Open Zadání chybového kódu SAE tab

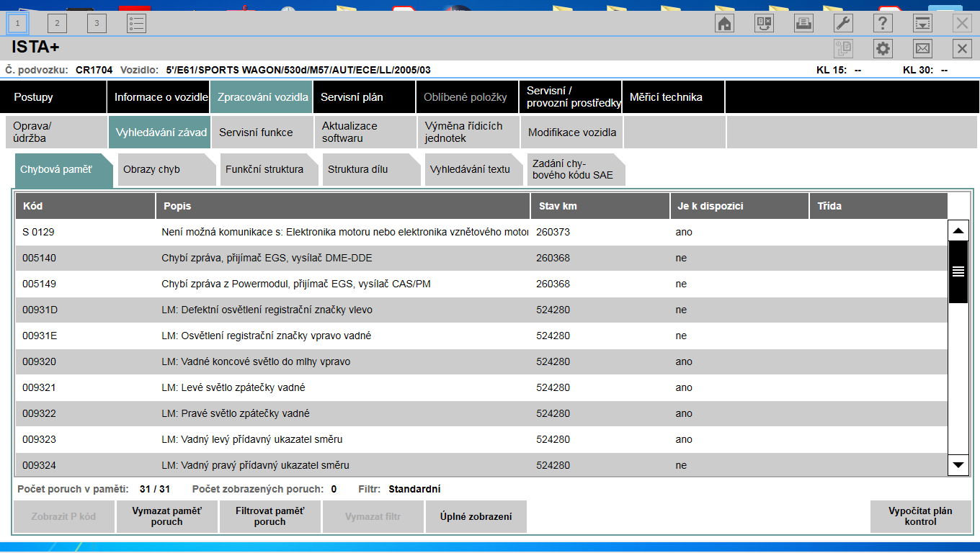(x=576, y=170)
